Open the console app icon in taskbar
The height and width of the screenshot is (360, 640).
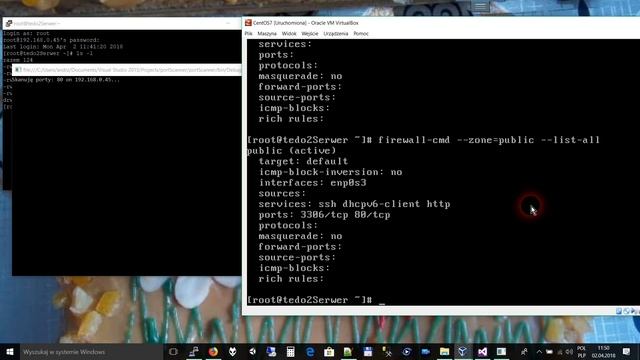pyautogui.click(x=501, y=351)
